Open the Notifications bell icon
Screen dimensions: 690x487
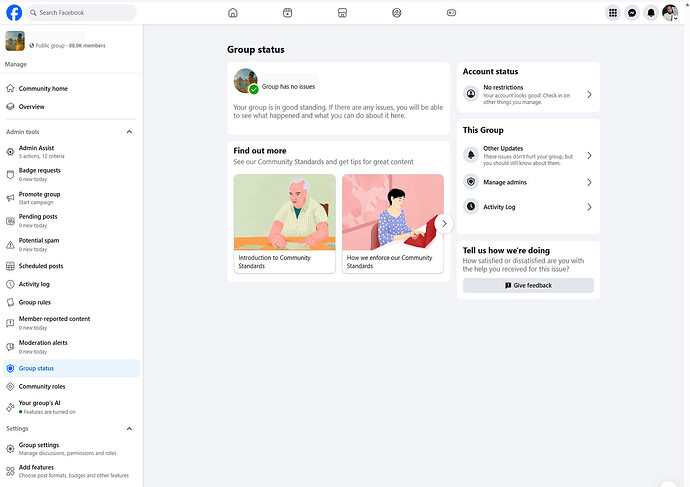click(x=651, y=13)
